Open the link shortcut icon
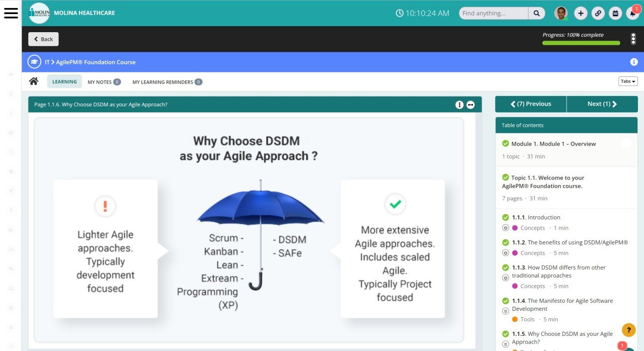 coord(598,14)
